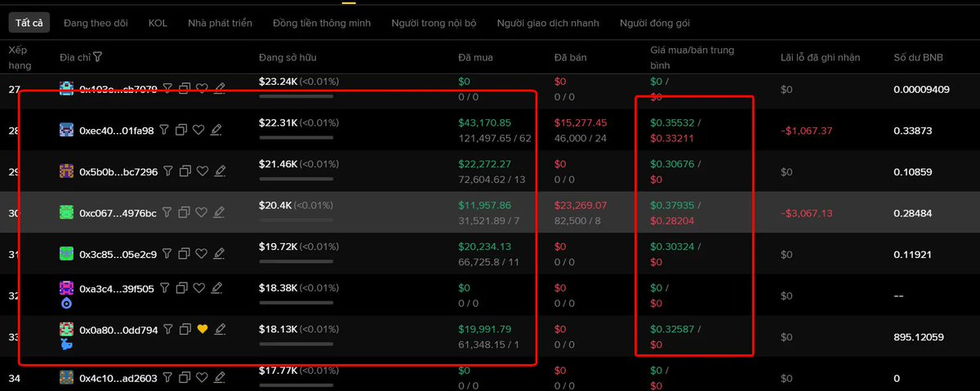Edit label for address 0x3c85...05e2c9
Viewport: 980px width, 391px height.
(217, 254)
